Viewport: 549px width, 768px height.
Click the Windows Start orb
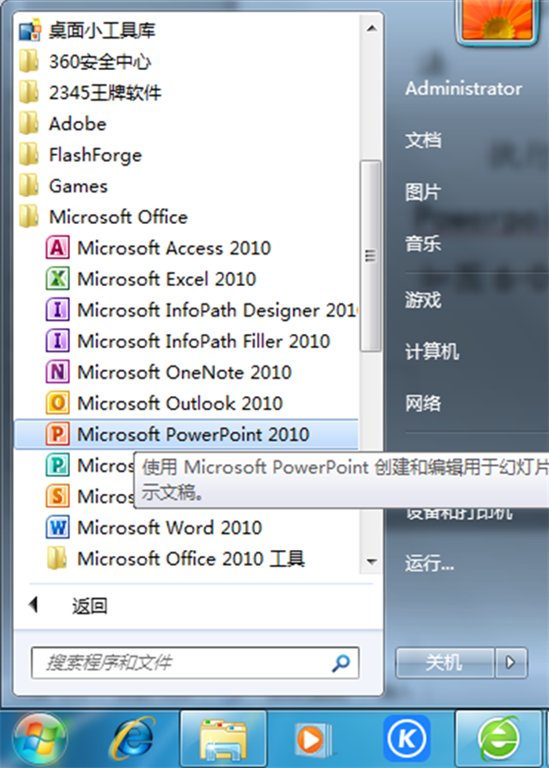point(40,739)
